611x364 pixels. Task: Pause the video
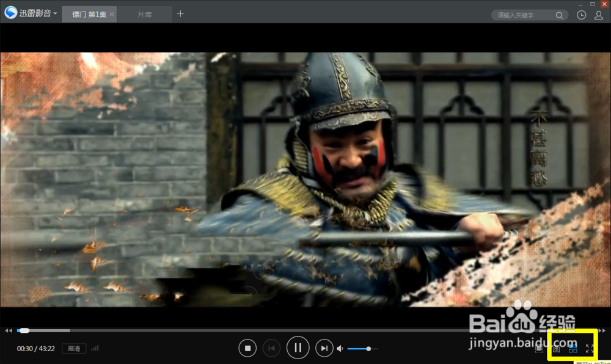298,348
